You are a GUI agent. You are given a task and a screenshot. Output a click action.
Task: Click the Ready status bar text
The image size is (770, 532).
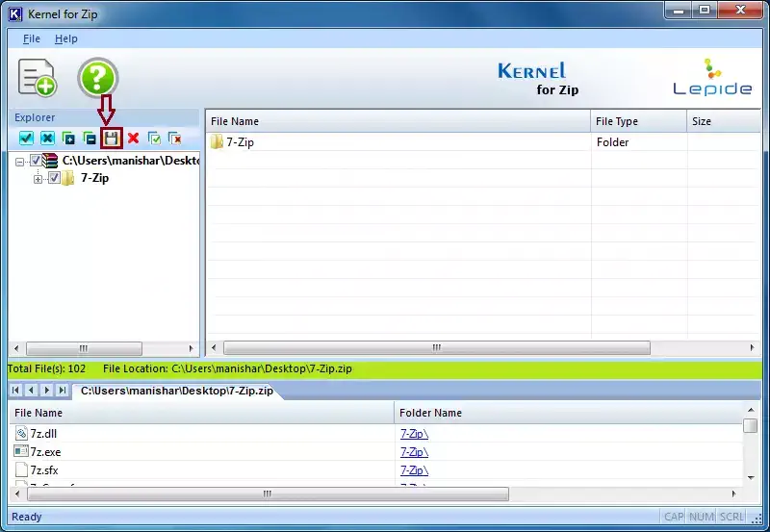coord(27,517)
